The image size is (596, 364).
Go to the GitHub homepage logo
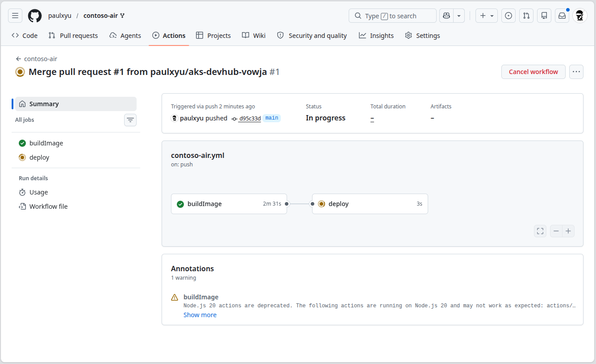click(35, 16)
